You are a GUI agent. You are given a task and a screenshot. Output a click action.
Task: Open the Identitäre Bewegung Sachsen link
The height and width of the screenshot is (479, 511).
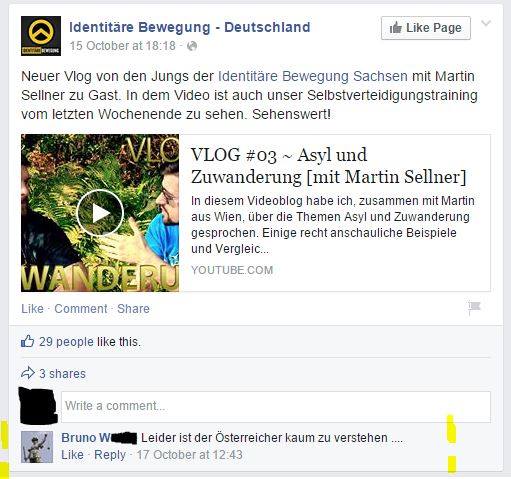pyautogui.click(x=313, y=76)
